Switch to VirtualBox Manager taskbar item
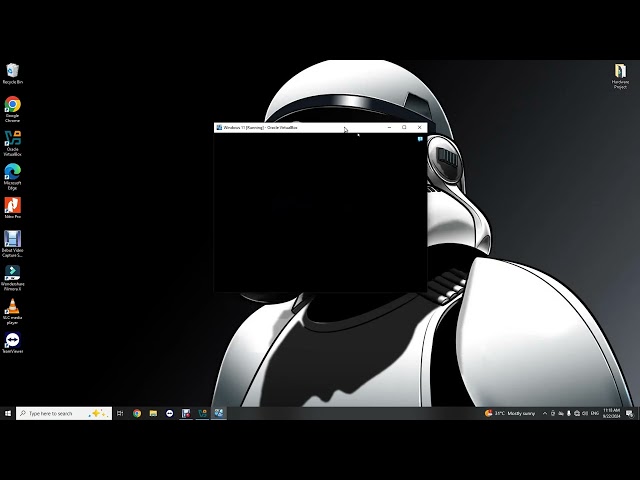640x480 pixels. pos(202,413)
